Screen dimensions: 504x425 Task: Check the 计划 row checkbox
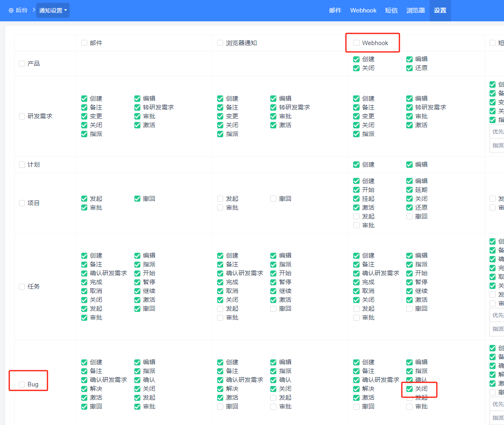click(x=22, y=165)
